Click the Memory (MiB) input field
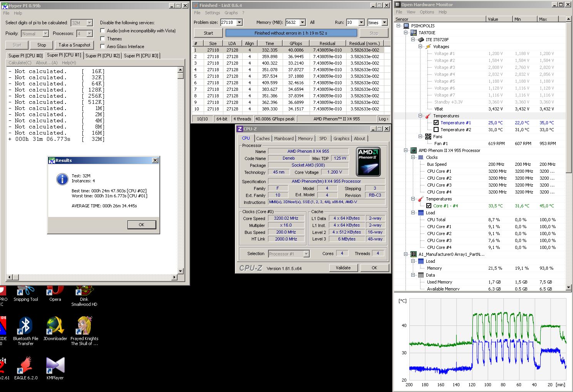The height and width of the screenshot is (392, 573). coord(292,23)
